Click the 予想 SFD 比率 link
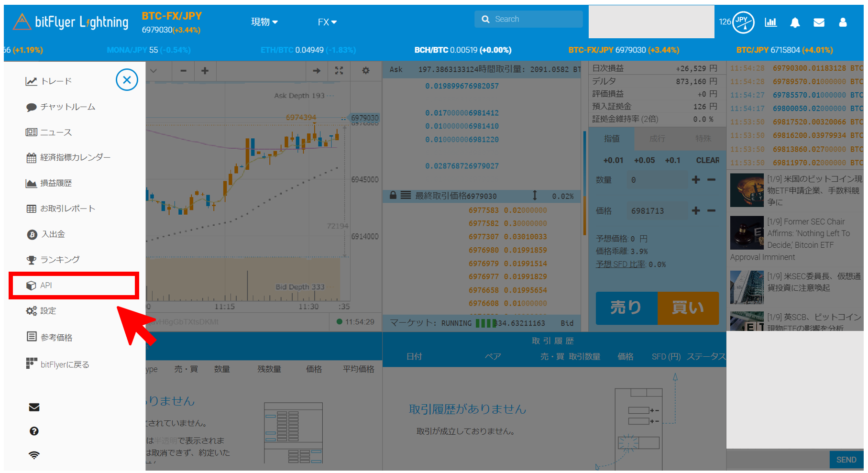The height and width of the screenshot is (473, 868). click(620, 264)
